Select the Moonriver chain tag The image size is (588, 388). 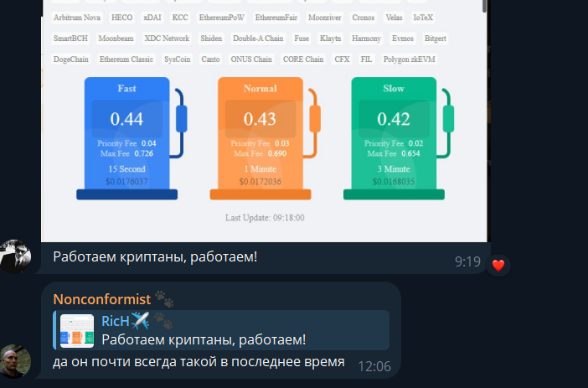[325, 18]
